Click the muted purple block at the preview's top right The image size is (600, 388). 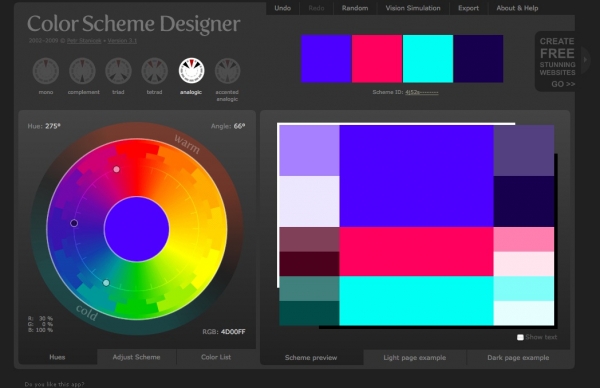point(524,150)
